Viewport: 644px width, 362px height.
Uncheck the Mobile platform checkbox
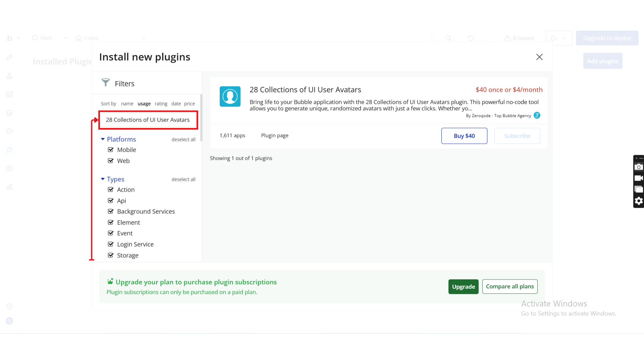tap(111, 150)
